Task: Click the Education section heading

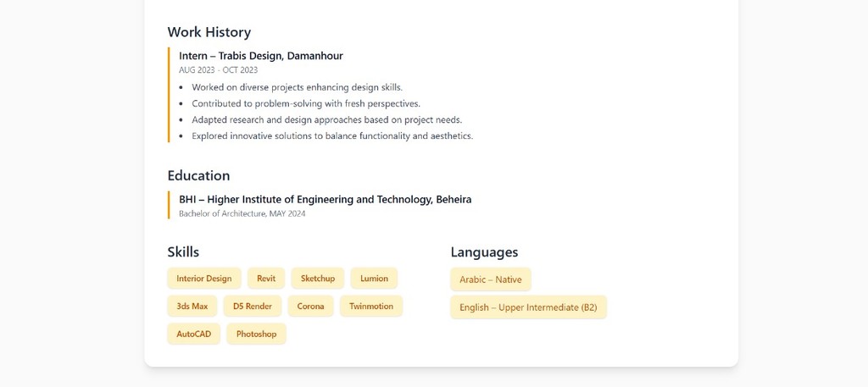Action: tap(198, 176)
